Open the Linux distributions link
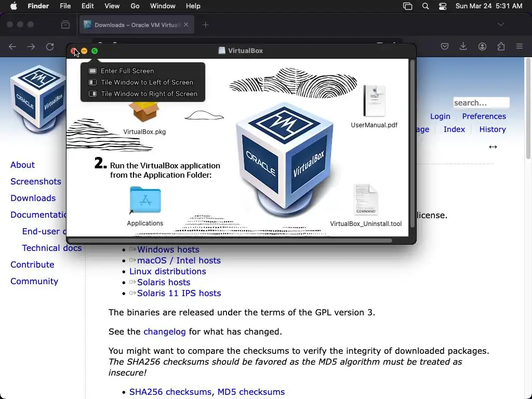532x399 pixels. pos(168,271)
